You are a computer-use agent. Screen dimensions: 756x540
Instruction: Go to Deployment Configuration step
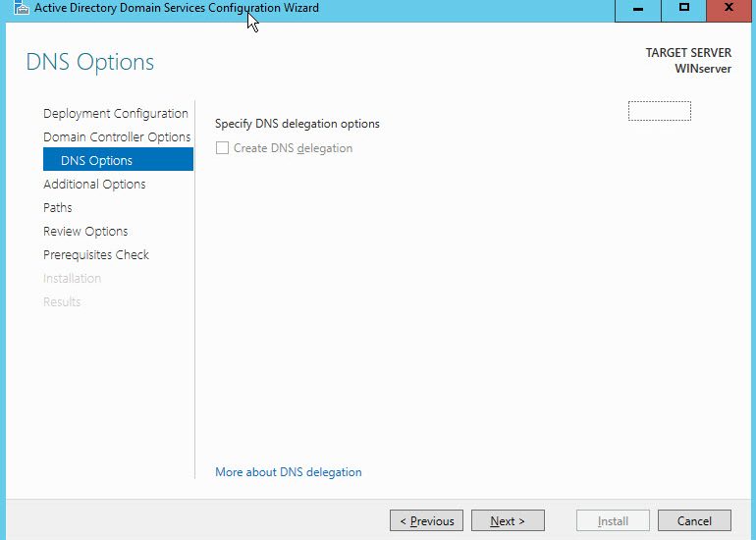point(116,113)
